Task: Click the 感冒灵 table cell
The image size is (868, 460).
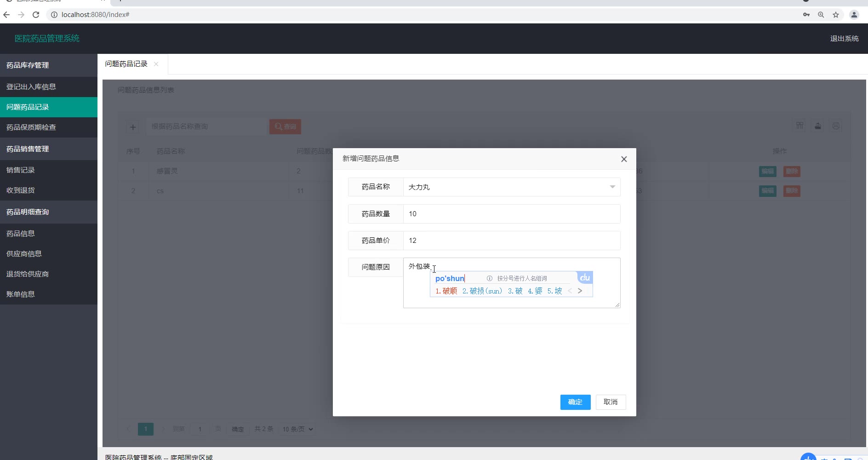Action: click(218, 171)
